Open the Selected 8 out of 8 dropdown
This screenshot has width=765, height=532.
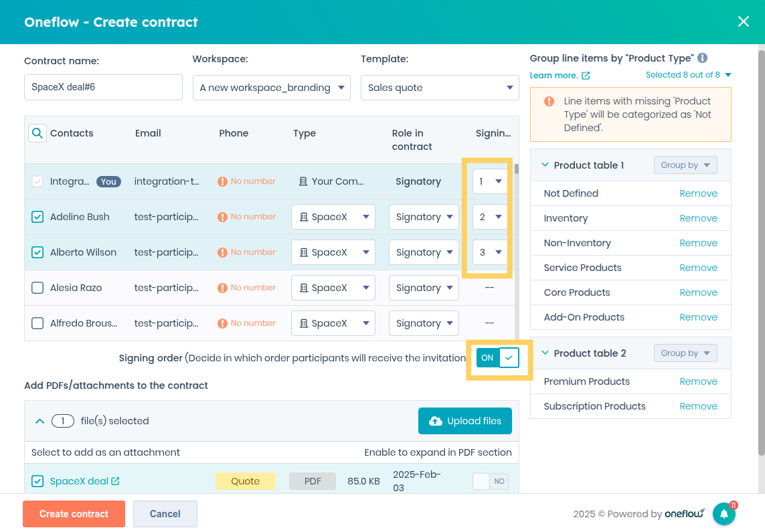pyautogui.click(x=689, y=75)
